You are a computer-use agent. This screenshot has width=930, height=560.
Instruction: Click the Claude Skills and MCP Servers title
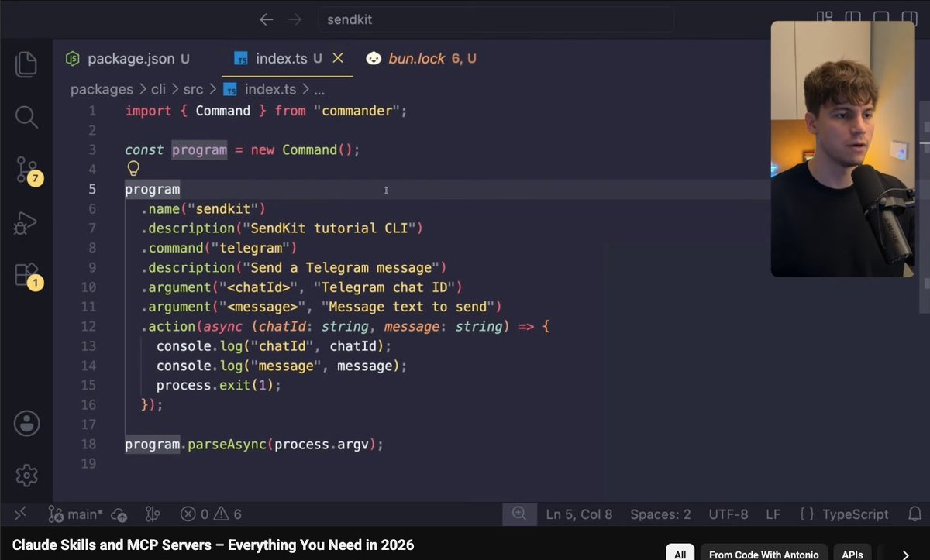point(213,545)
